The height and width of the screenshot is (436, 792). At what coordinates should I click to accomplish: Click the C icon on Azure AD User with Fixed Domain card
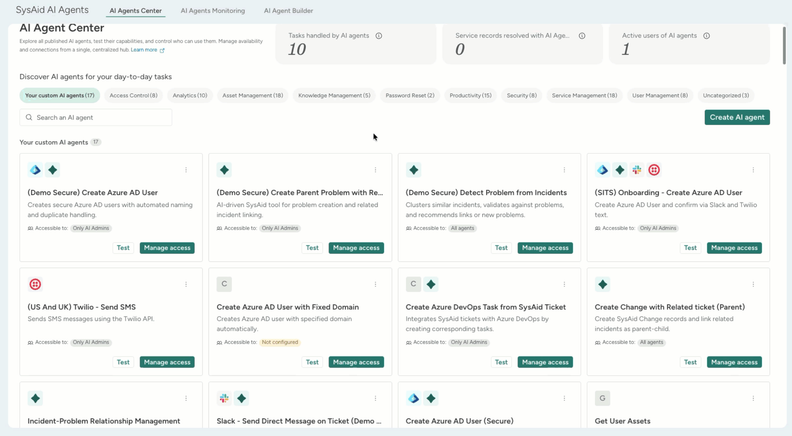[x=224, y=284]
